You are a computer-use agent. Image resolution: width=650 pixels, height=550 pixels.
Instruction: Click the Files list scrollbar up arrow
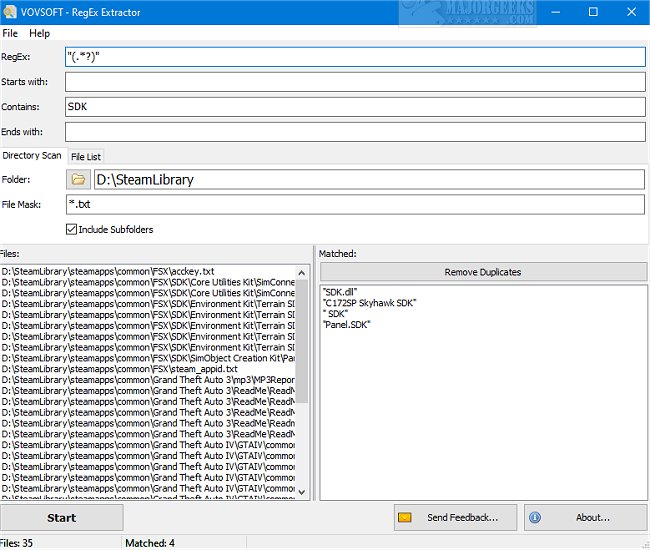tap(303, 272)
